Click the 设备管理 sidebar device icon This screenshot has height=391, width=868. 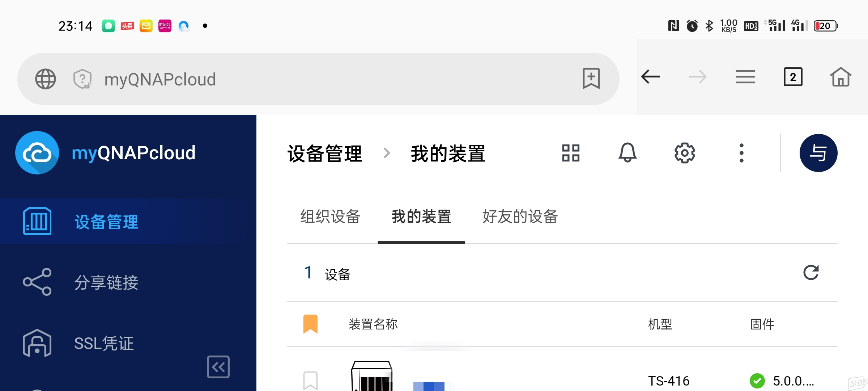[37, 221]
